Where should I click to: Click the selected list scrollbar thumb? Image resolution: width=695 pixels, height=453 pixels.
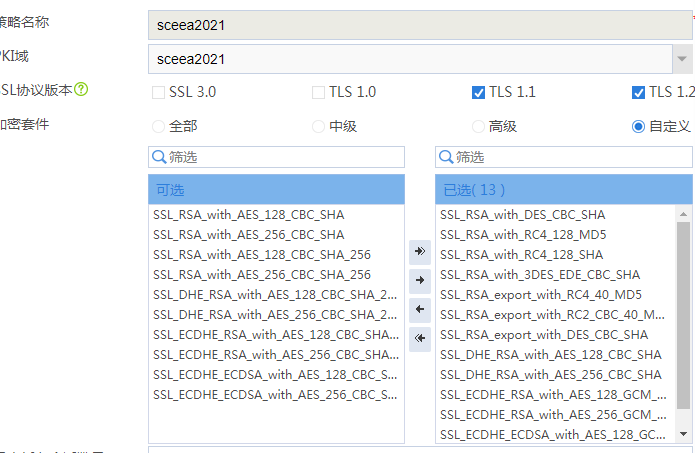tap(683, 315)
